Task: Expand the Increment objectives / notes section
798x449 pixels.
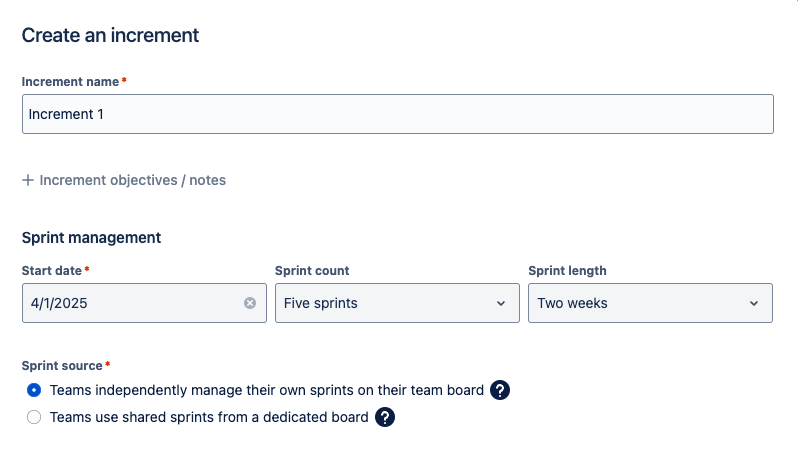Action: (132, 180)
